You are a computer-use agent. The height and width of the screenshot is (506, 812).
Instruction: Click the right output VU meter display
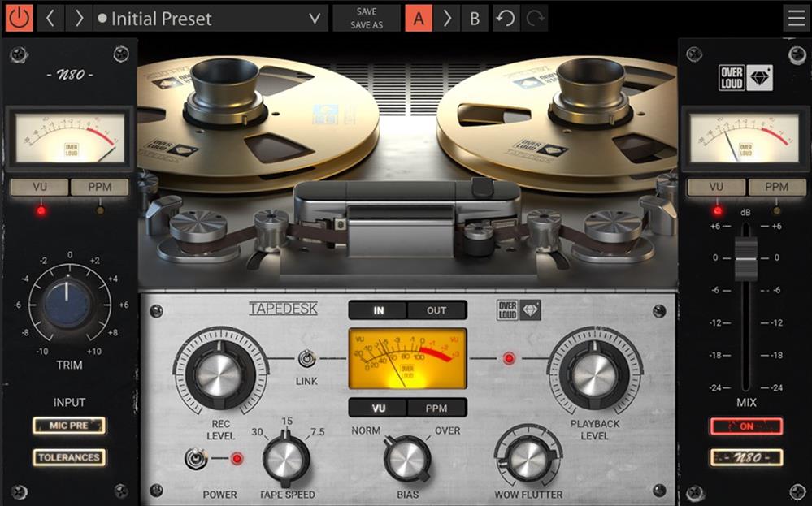pos(745,139)
